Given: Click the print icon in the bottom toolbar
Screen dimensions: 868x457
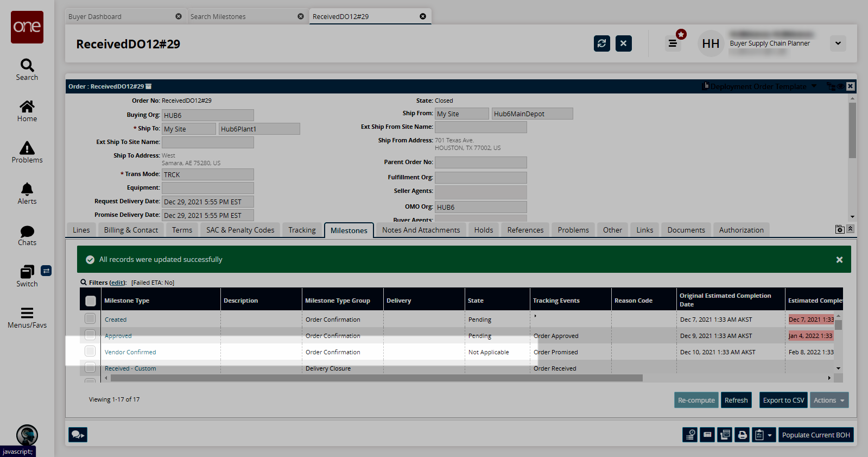Looking at the screenshot, I should pos(742,435).
